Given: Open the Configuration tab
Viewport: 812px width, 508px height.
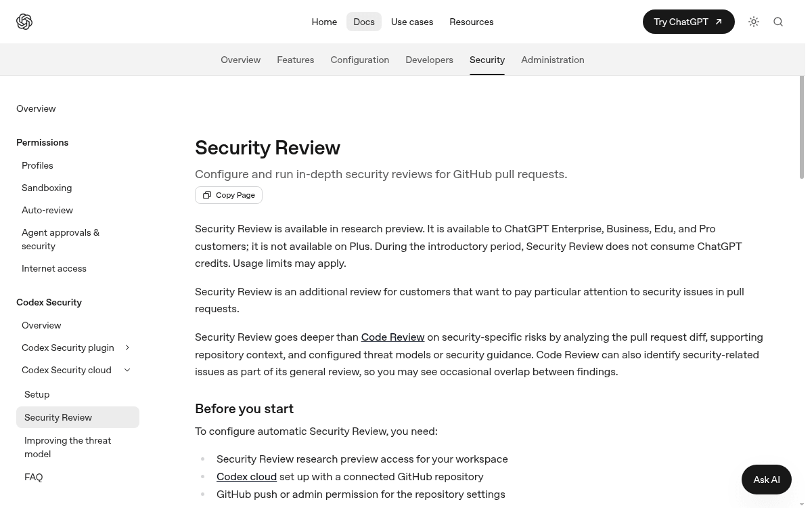Looking at the screenshot, I should (x=359, y=60).
